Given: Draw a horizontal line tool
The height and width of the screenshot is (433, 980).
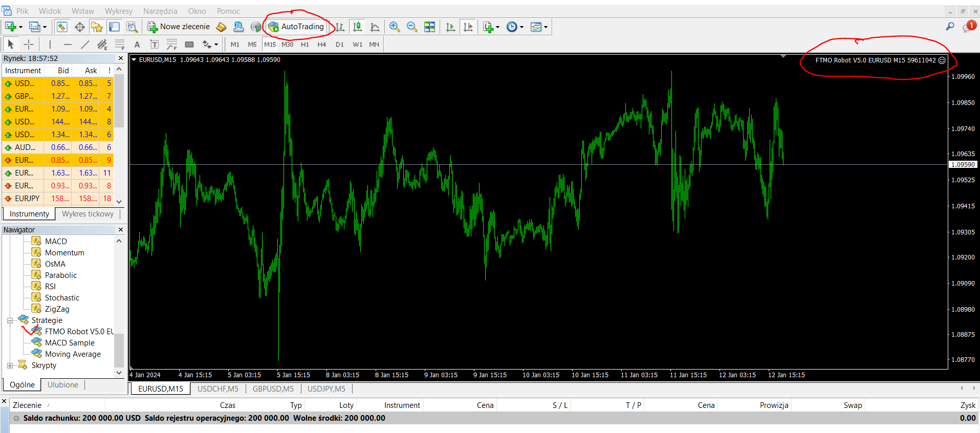Looking at the screenshot, I should [x=68, y=45].
